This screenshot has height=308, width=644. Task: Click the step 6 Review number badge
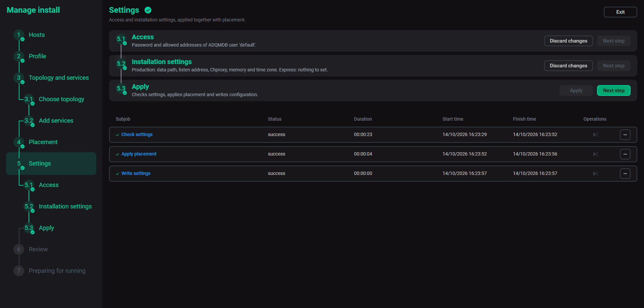[19, 249]
